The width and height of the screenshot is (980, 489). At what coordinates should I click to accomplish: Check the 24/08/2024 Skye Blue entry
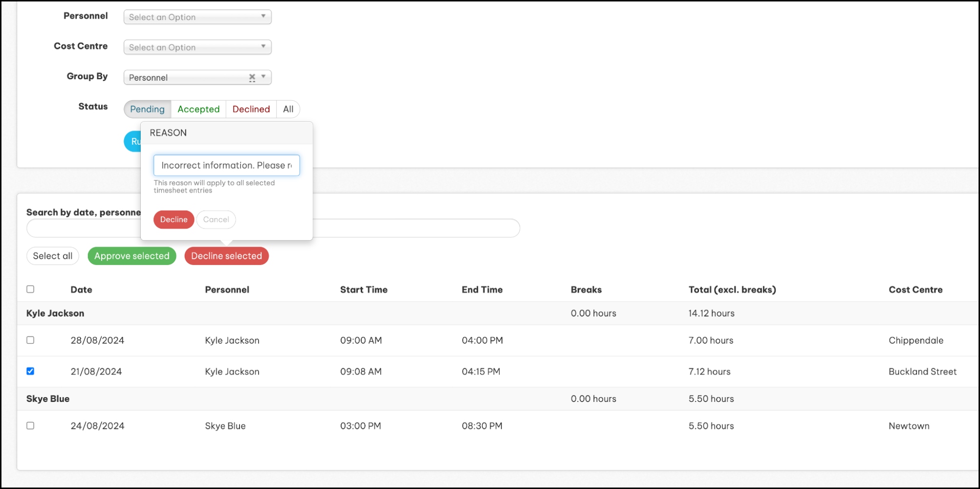pyautogui.click(x=30, y=425)
